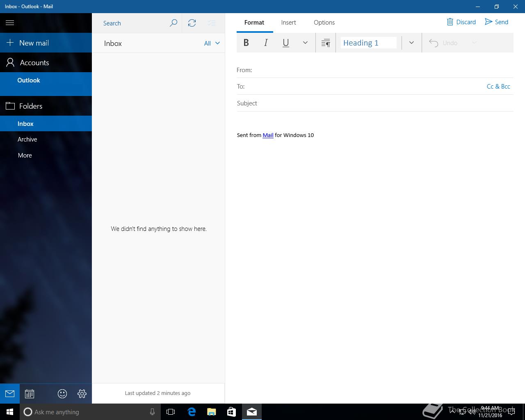Send the email

point(496,22)
